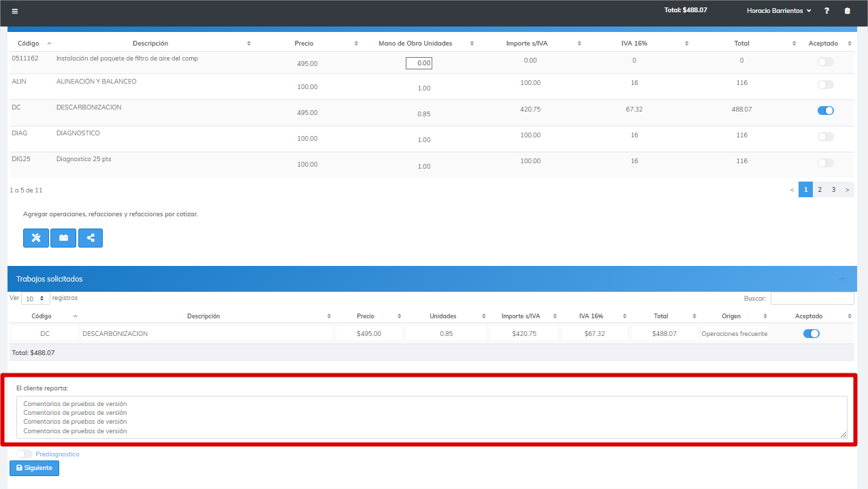The width and height of the screenshot is (868, 489).
Task: Click the share icon button
Action: point(91,238)
